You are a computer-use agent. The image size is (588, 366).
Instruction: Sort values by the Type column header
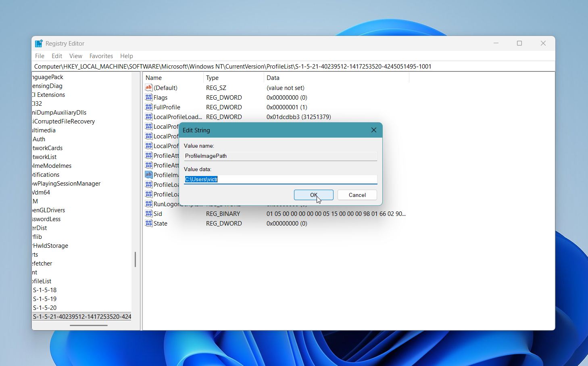pyautogui.click(x=234, y=78)
